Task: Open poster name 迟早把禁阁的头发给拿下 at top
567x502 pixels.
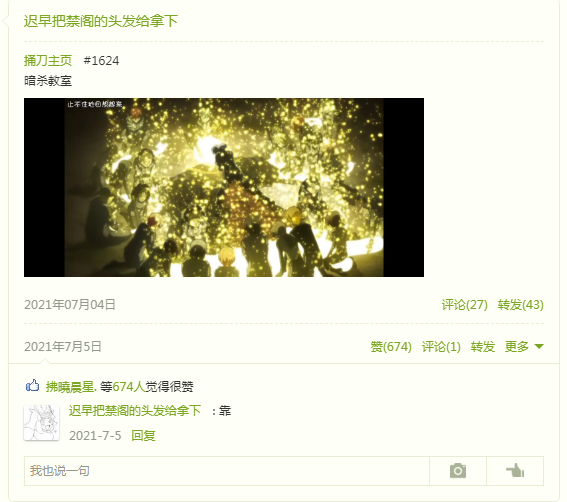Action: point(101,21)
